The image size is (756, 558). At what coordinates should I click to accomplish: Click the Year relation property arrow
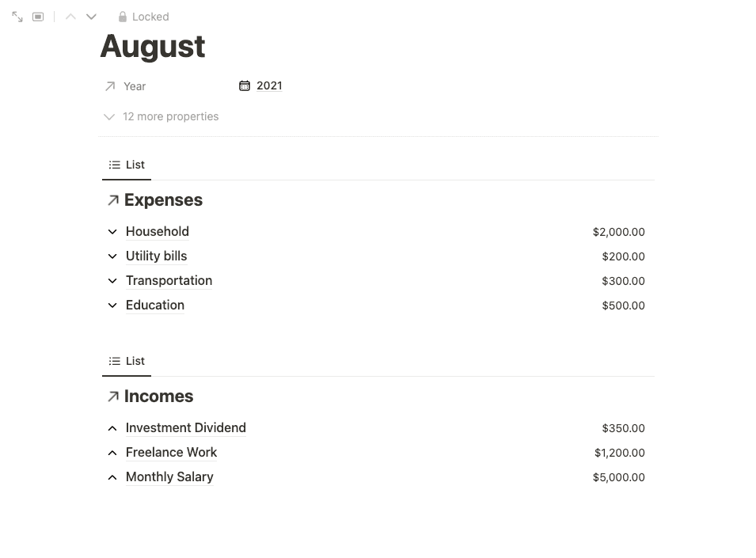click(x=110, y=86)
